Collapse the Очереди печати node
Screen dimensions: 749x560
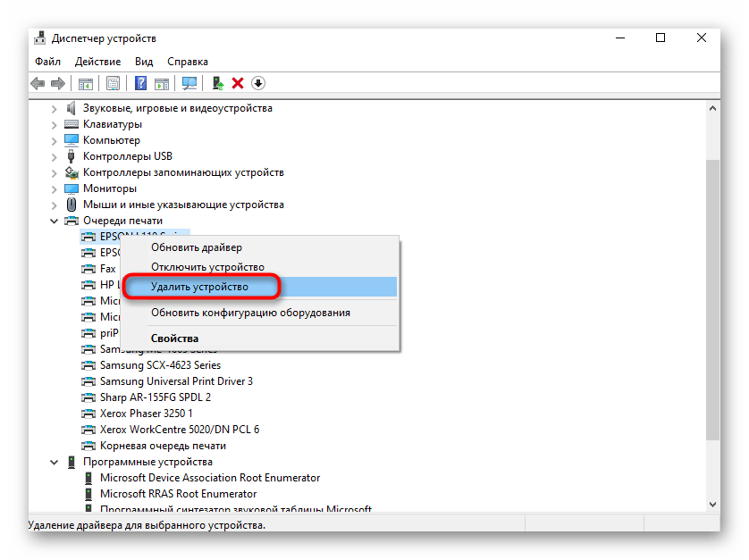coord(54,221)
